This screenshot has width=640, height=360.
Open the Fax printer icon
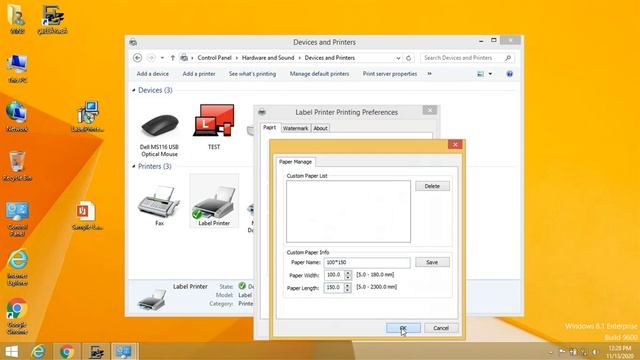pos(159,205)
